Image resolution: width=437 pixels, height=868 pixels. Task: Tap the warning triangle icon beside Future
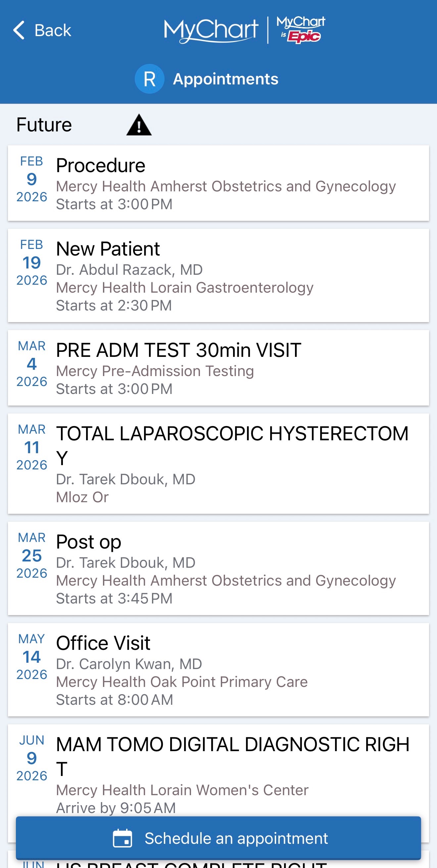[x=139, y=125]
